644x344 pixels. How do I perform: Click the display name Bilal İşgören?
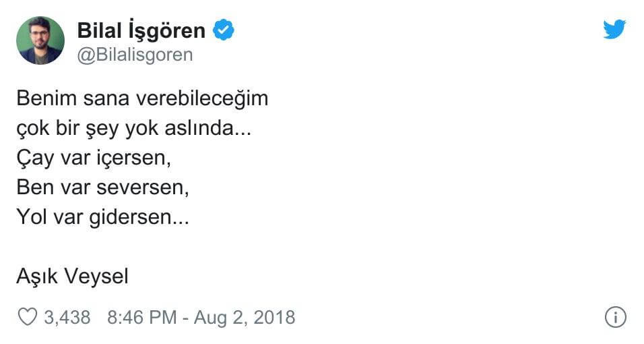141,30
